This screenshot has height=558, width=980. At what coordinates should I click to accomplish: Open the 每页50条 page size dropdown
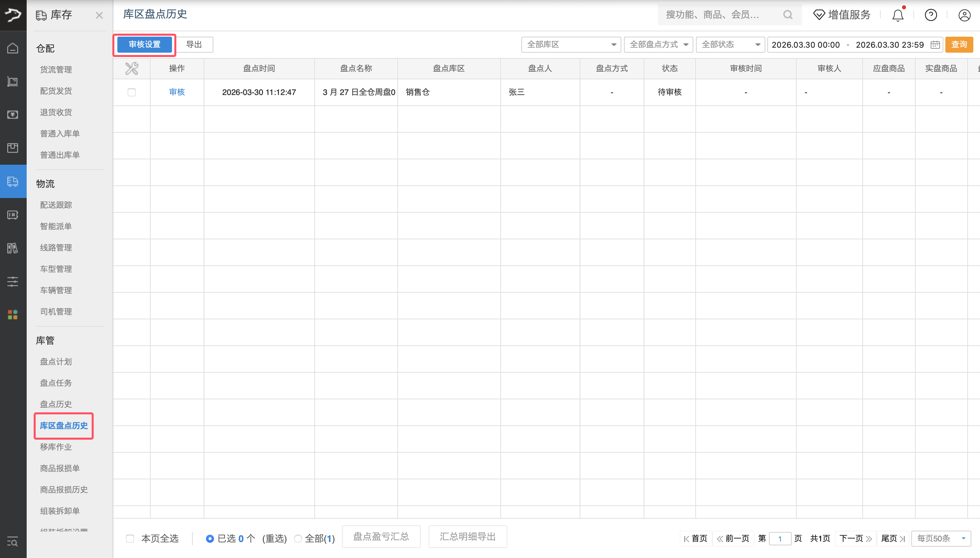[941, 538]
